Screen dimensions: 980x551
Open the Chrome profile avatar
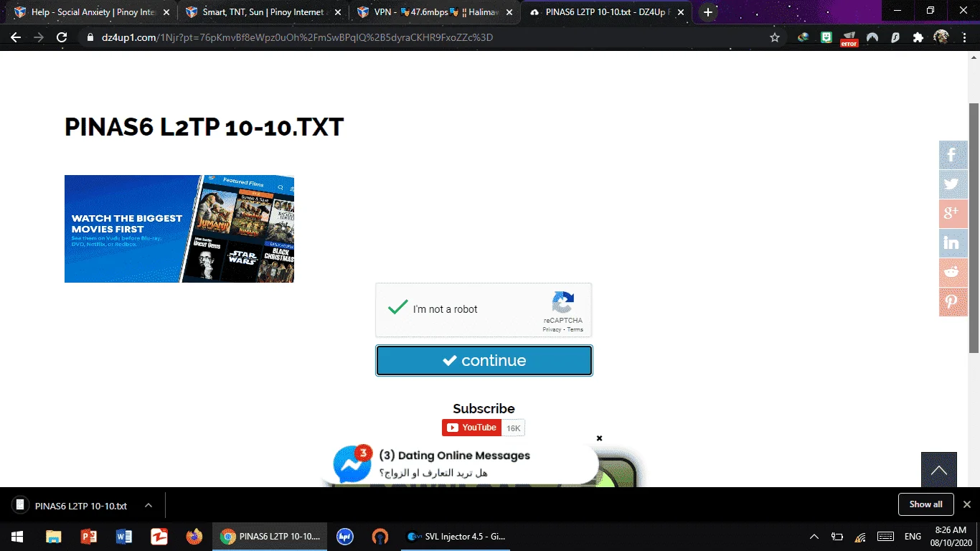tap(941, 37)
